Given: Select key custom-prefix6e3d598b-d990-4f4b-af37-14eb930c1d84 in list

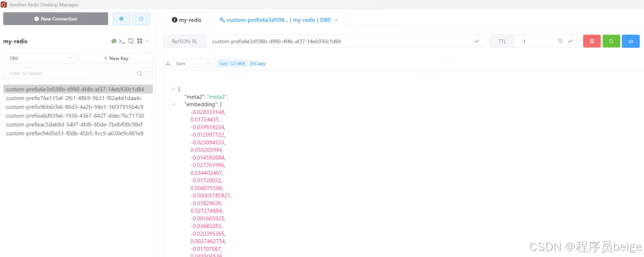Looking at the screenshot, I should tap(78, 89).
